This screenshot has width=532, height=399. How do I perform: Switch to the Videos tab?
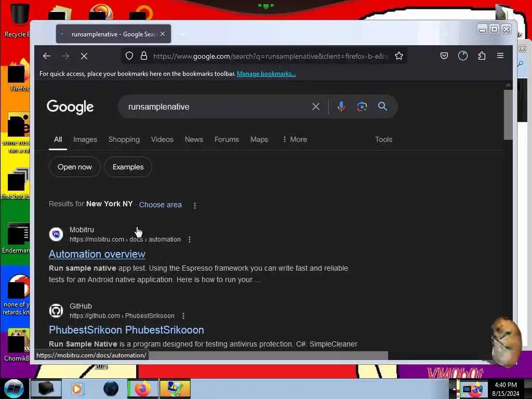[x=162, y=139]
